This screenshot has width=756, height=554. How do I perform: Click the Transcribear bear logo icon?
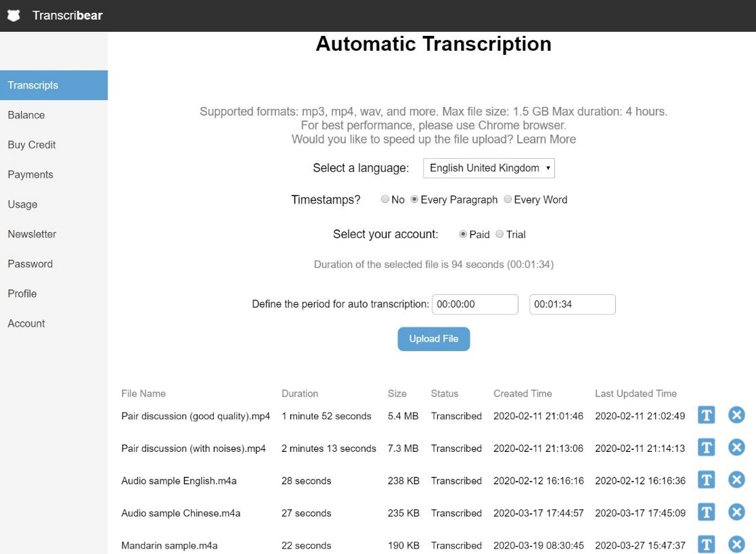click(14, 16)
